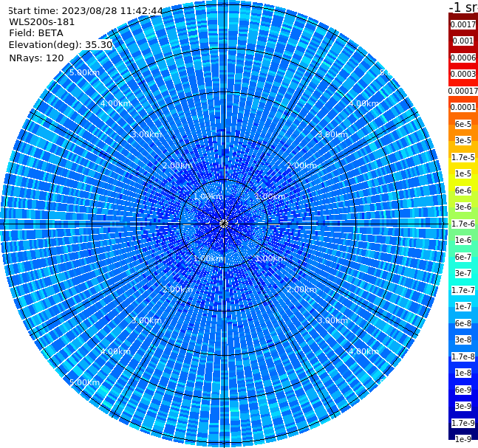Click the radar origin at plot center
The width and height of the screenshot is (478, 448).
224,224
